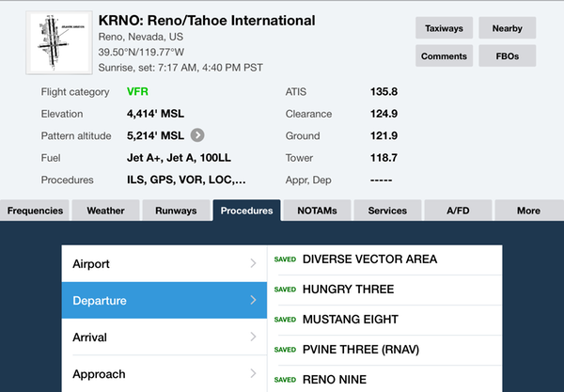Viewport: 564px width, 392px height.
Task: View the FBOs list
Action: pyautogui.click(x=507, y=55)
